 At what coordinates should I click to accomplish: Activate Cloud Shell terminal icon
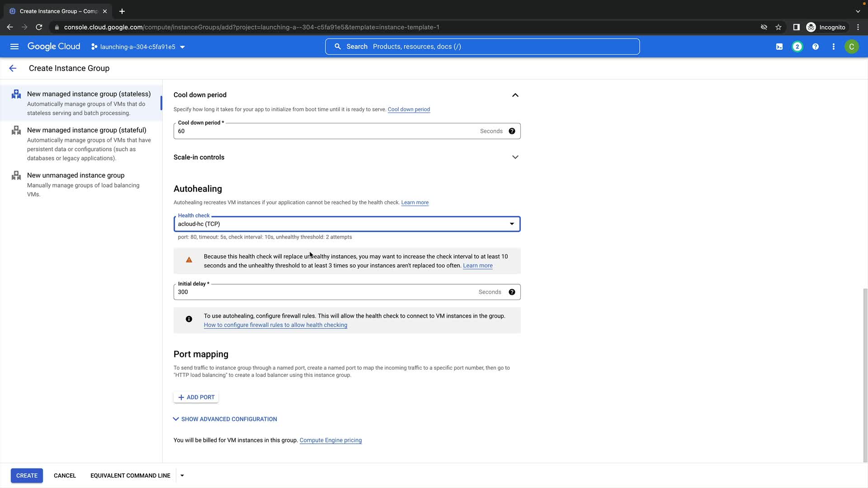pyautogui.click(x=779, y=47)
